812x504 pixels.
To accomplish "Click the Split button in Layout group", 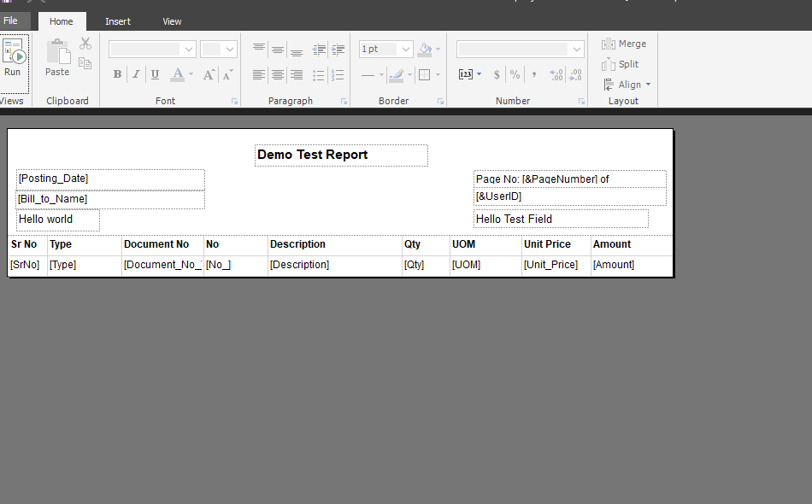I will pyautogui.click(x=621, y=64).
